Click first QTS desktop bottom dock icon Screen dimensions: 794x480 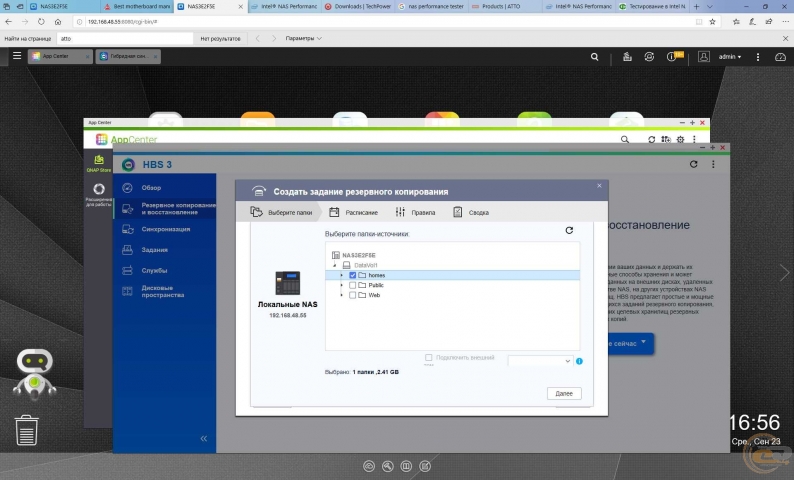point(369,466)
